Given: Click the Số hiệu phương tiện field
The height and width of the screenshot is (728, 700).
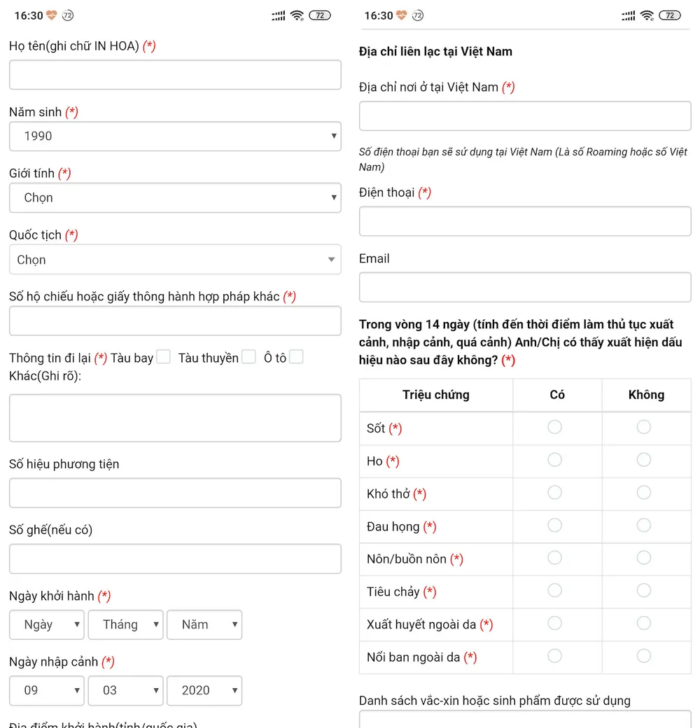Looking at the screenshot, I should coord(175,493).
